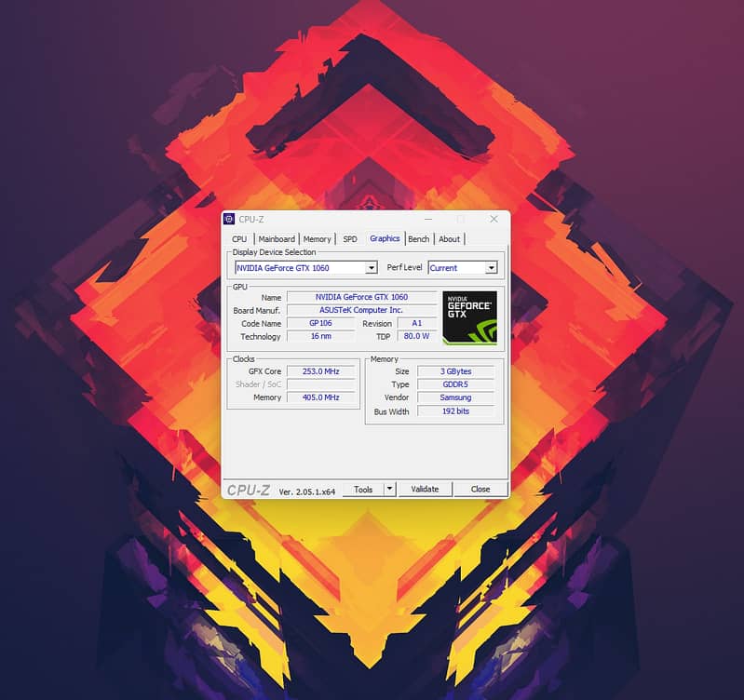Go to the Memory tab
This screenshot has width=744, height=700.
tap(317, 239)
